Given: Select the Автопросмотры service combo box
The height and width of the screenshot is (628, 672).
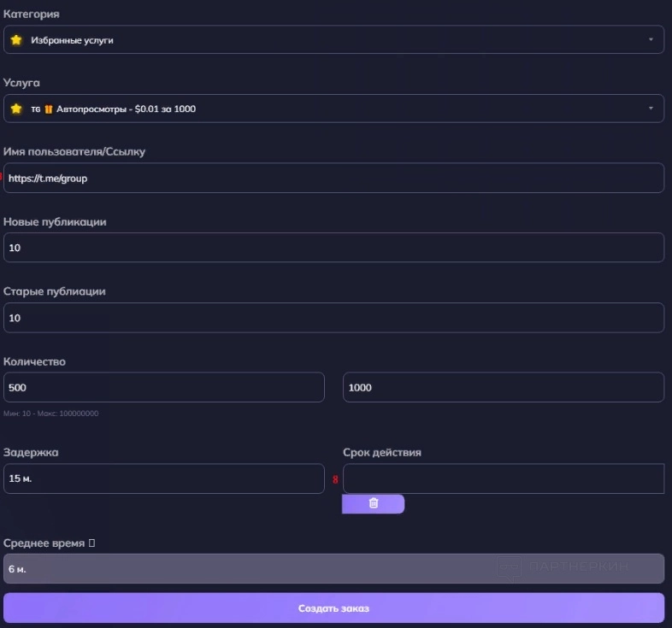Looking at the screenshot, I should point(333,109).
